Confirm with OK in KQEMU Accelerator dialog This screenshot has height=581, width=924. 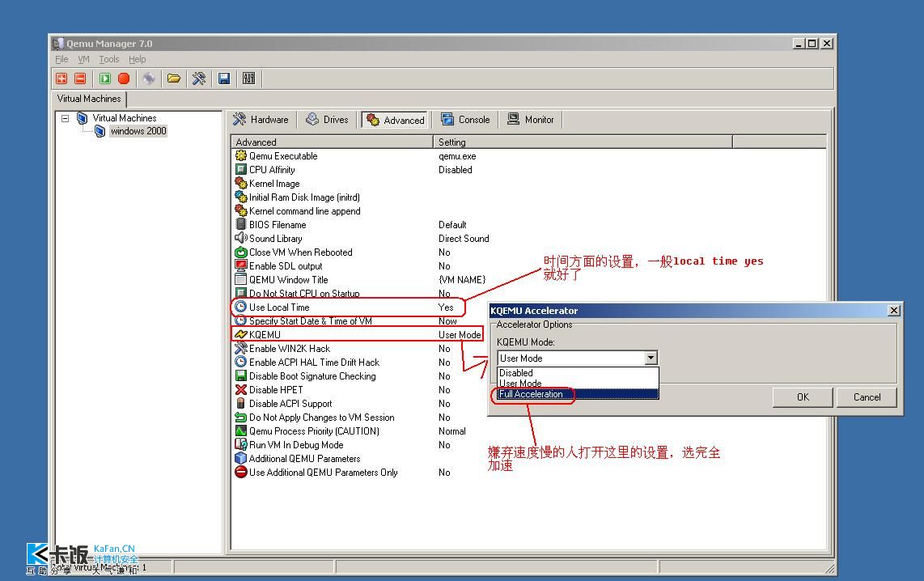pos(803,397)
